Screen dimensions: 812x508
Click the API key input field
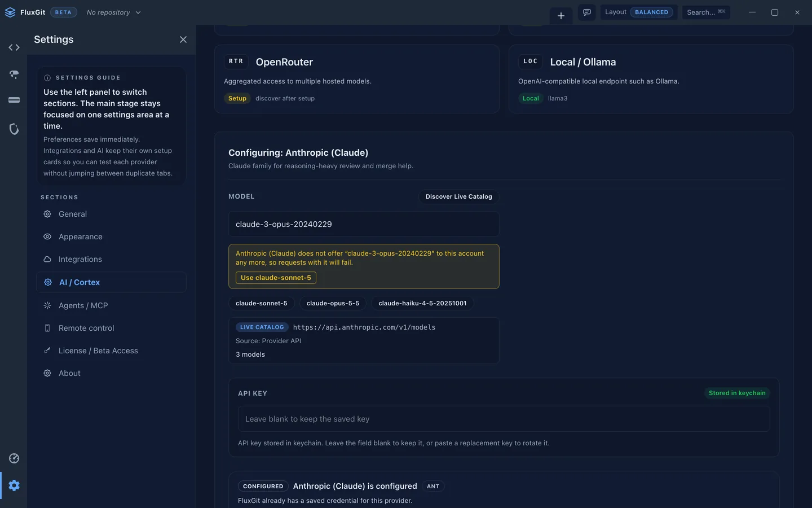click(504, 419)
